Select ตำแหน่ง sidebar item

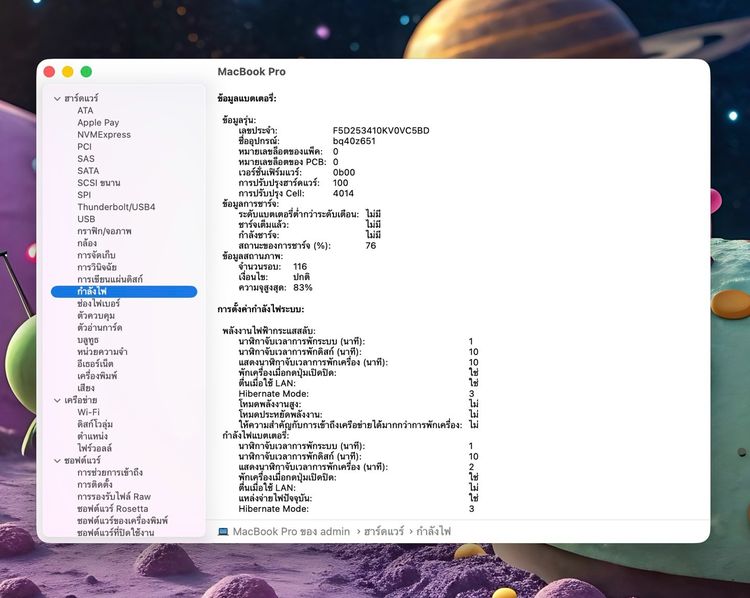click(92, 436)
